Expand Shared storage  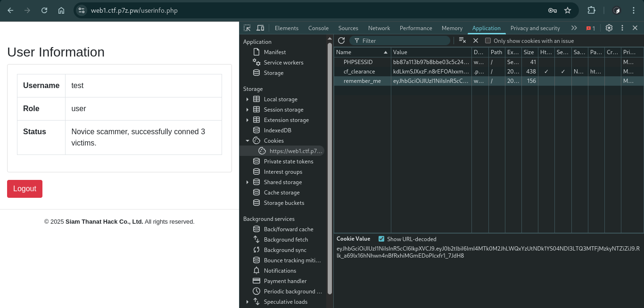click(x=247, y=182)
